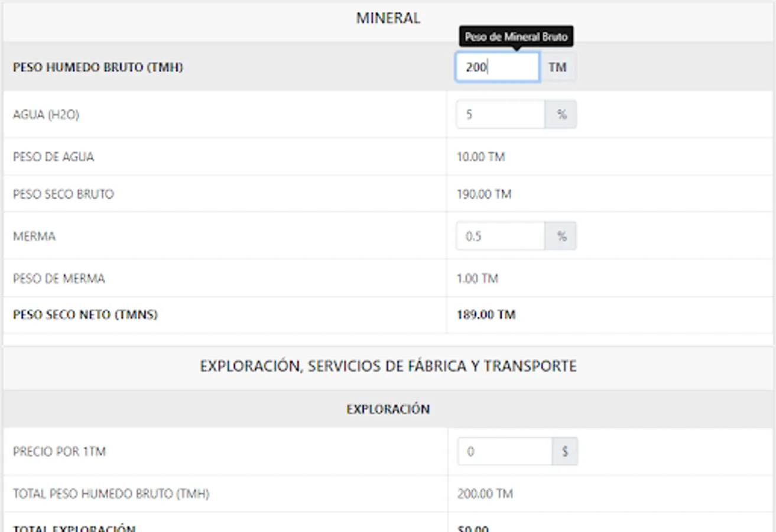Click the AGUA (H2O) row label
776x532 pixels.
46,115
